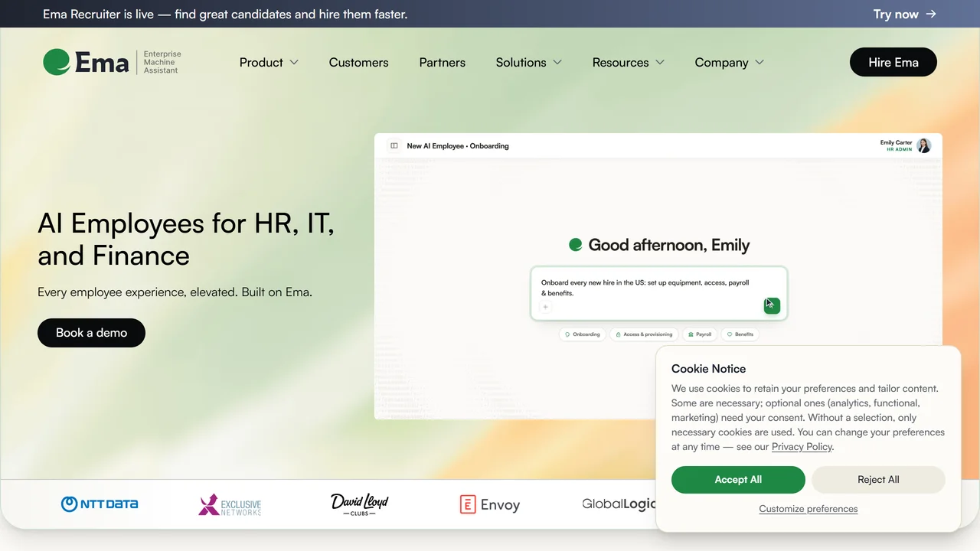
Task: Expand the Solutions dropdown menu
Action: (529, 62)
